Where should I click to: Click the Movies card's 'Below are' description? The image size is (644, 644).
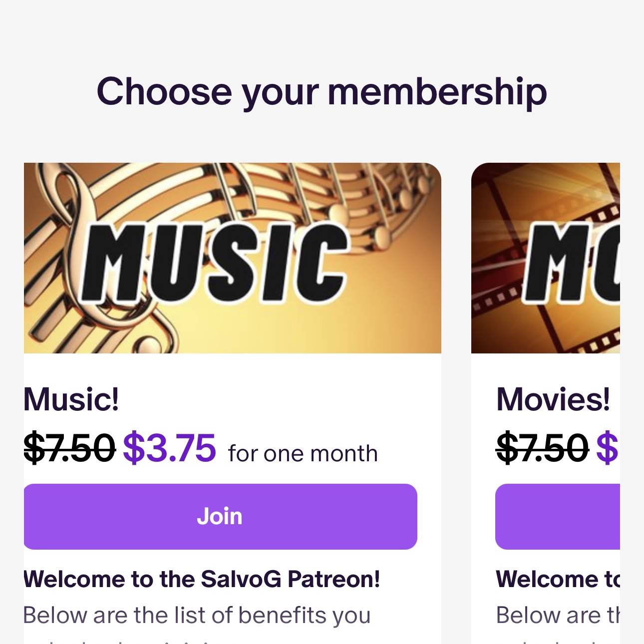point(558,615)
